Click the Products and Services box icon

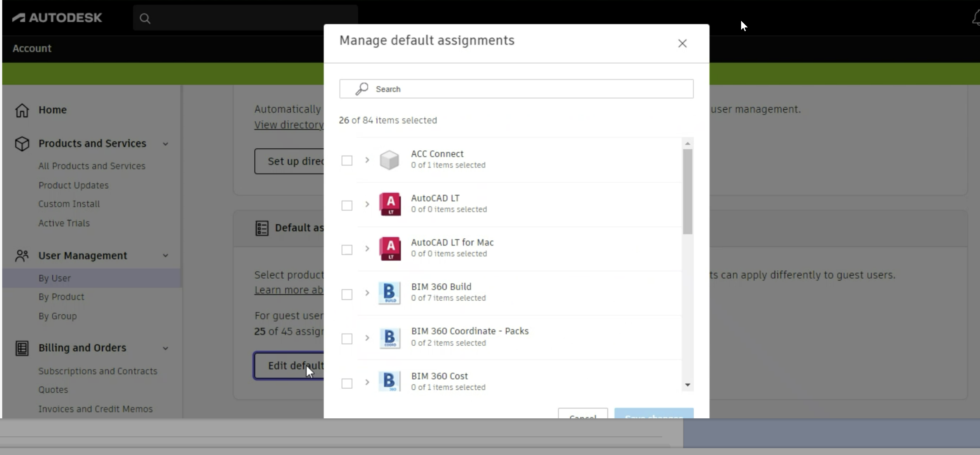(x=22, y=144)
